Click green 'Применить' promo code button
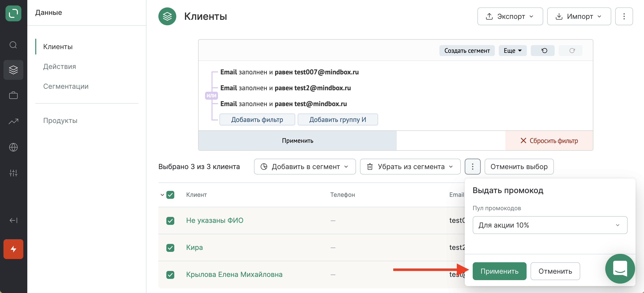Viewport: 644px width, 293px height. tap(499, 271)
